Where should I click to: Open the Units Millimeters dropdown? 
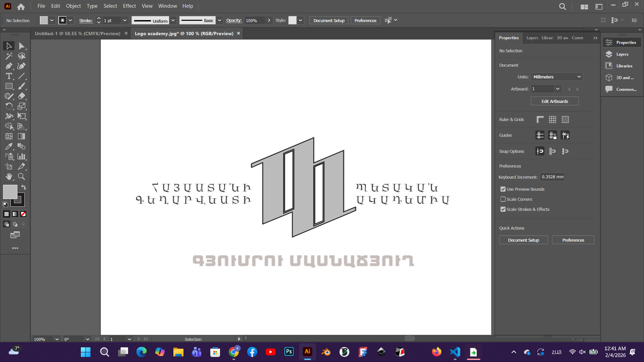(x=557, y=77)
